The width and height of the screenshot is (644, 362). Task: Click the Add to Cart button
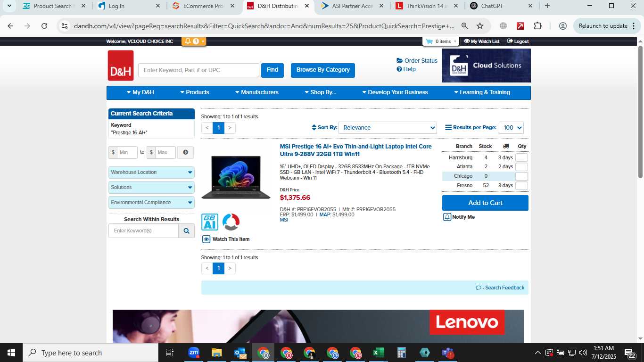point(485,203)
